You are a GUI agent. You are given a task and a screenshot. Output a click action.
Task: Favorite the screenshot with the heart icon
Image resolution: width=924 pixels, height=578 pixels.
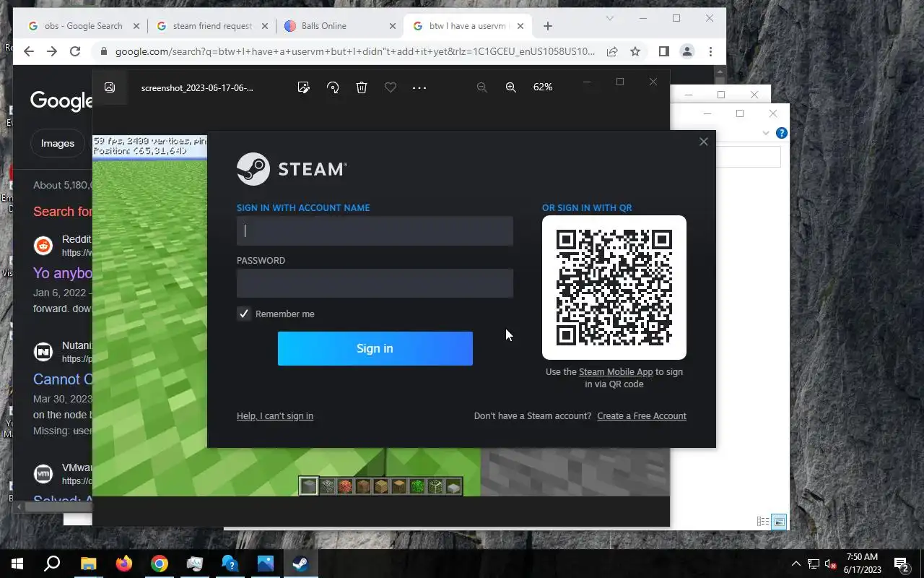click(391, 87)
